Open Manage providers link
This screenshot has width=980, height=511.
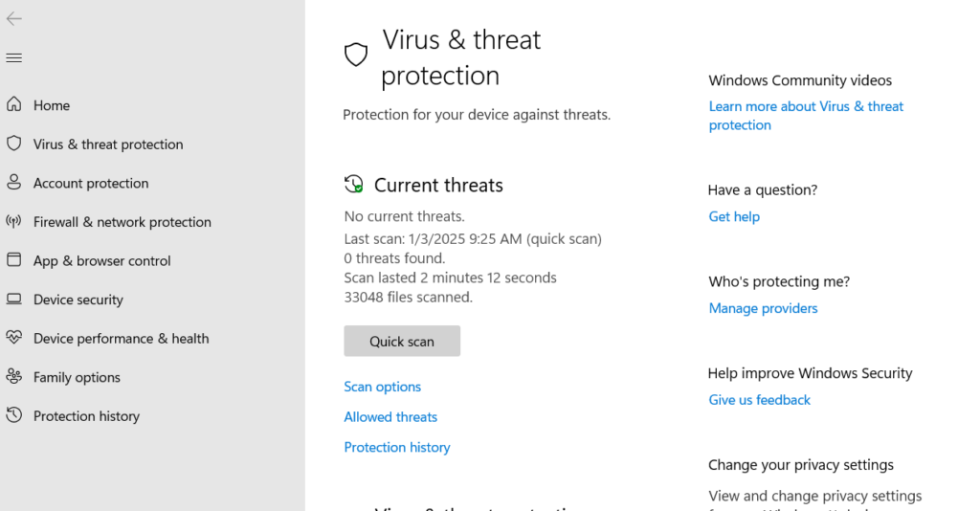(763, 308)
